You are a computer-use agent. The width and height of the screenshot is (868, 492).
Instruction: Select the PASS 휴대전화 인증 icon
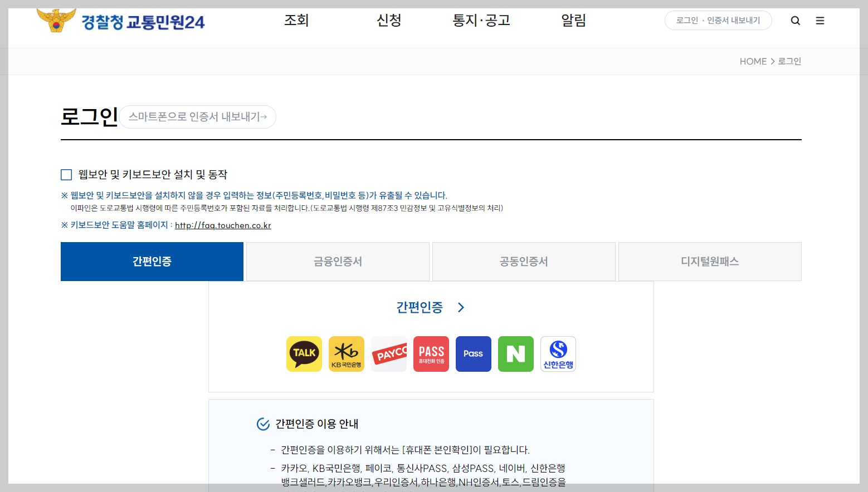431,353
